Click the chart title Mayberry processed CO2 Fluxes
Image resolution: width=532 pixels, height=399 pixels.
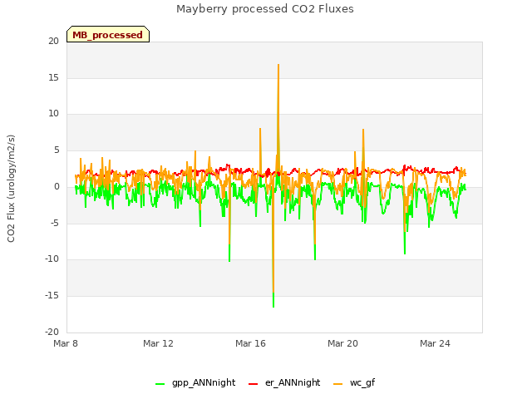tap(265, 9)
